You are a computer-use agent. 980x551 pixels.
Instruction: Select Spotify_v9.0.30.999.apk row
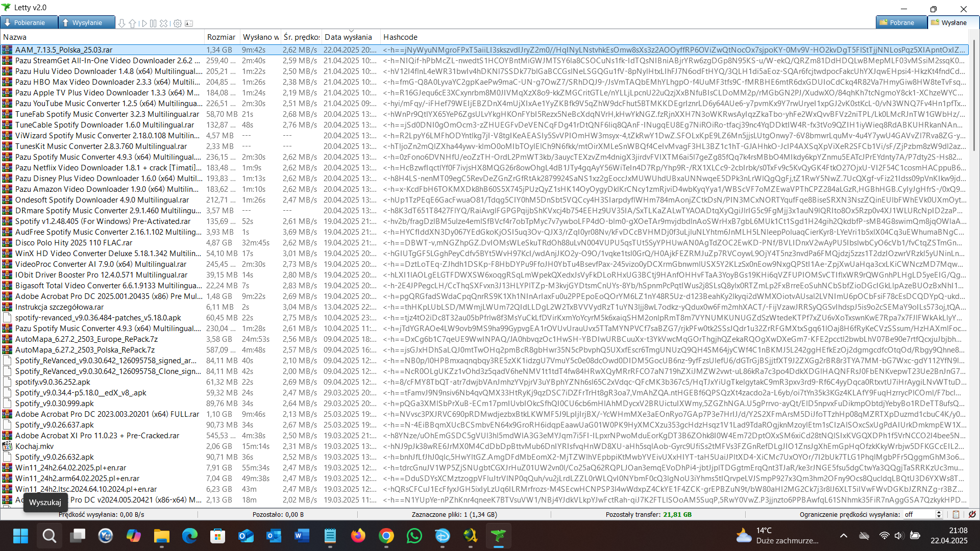[484, 404]
